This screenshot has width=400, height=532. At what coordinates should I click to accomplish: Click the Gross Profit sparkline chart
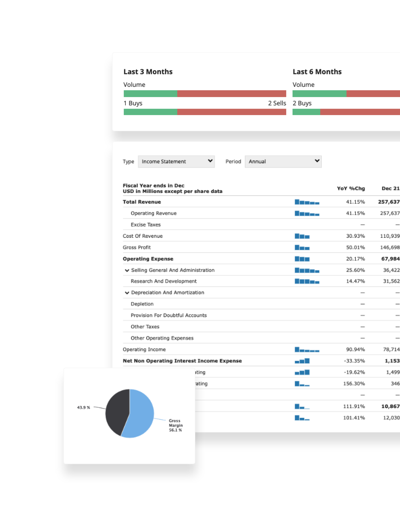tap(302, 247)
